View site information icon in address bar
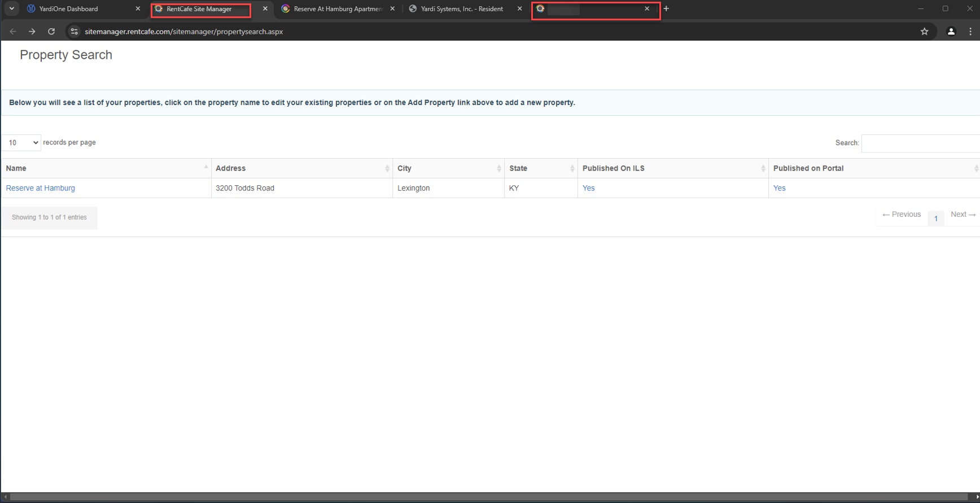 pos(74,32)
